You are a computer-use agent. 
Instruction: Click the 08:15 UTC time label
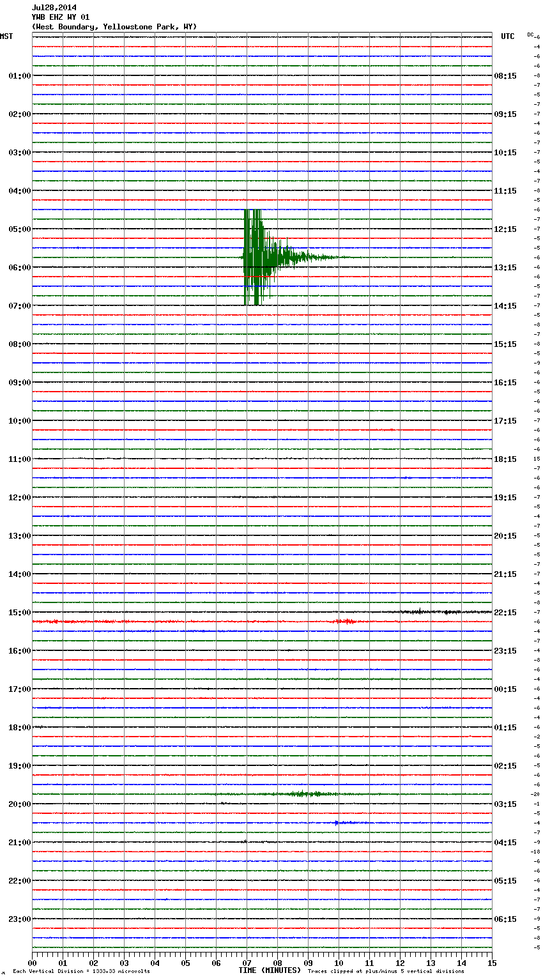pos(505,76)
